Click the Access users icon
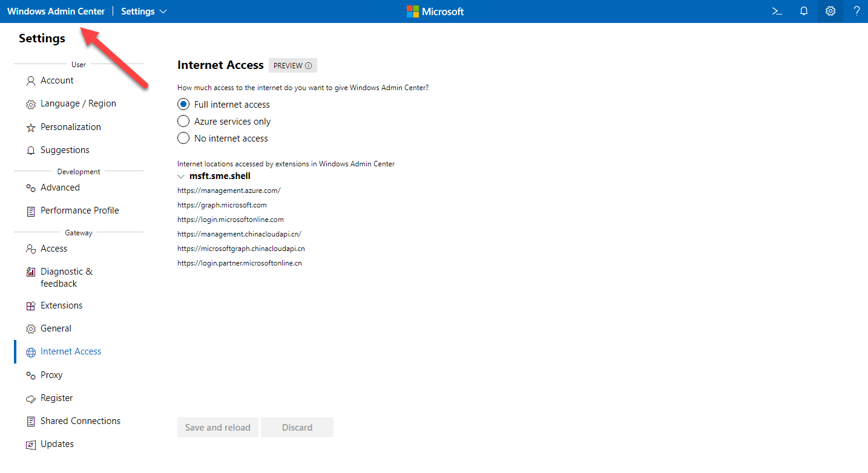 pyautogui.click(x=31, y=249)
